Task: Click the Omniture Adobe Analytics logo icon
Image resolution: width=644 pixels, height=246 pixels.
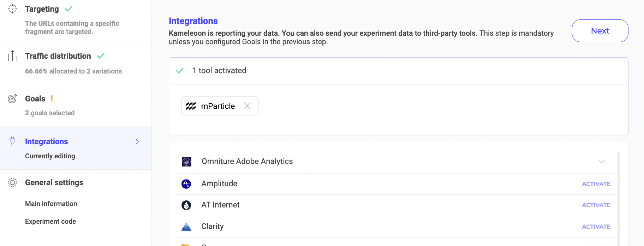Action: point(186,162)
